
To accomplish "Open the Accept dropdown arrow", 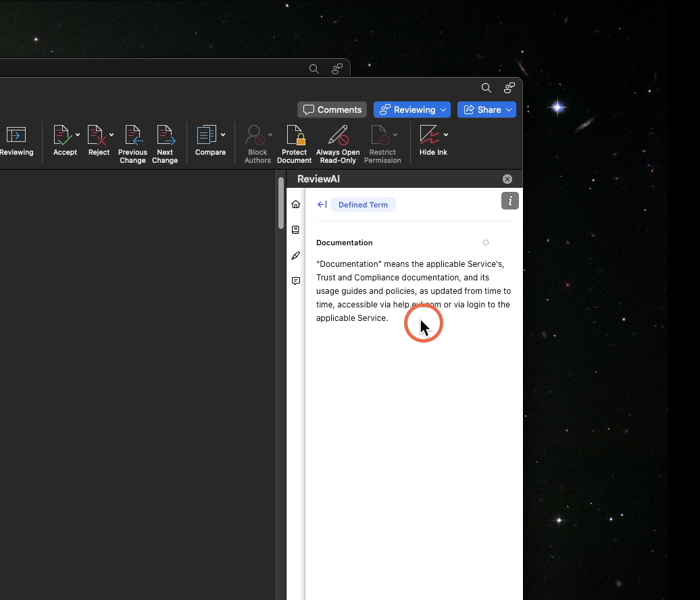I will [78, 135].
